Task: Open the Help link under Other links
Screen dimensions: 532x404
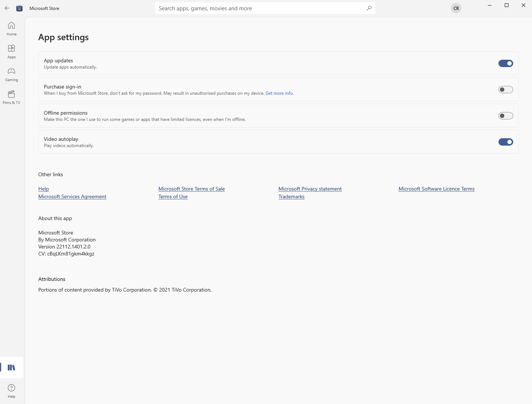Action: 43,189
